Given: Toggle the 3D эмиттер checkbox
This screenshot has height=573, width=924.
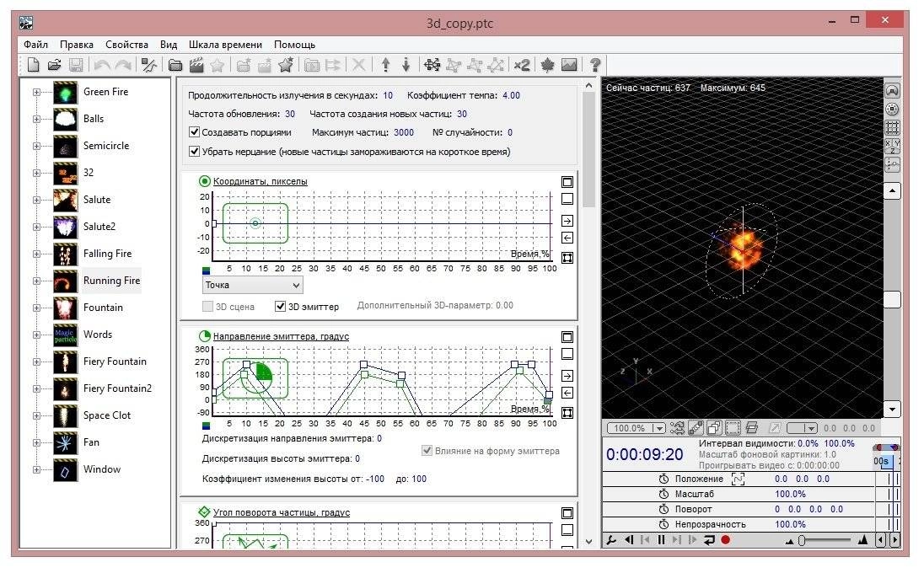Looking at the screenshot, I should pos(281,306).
